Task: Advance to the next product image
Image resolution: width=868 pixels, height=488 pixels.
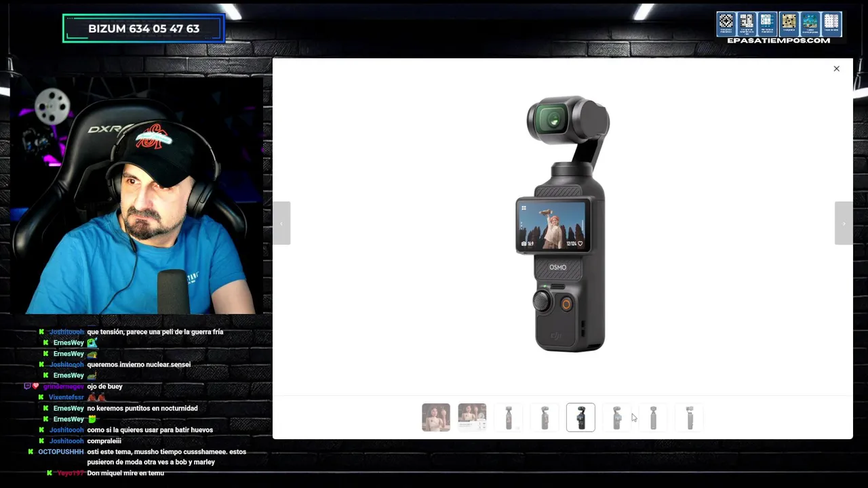Action: click(844, 223)
